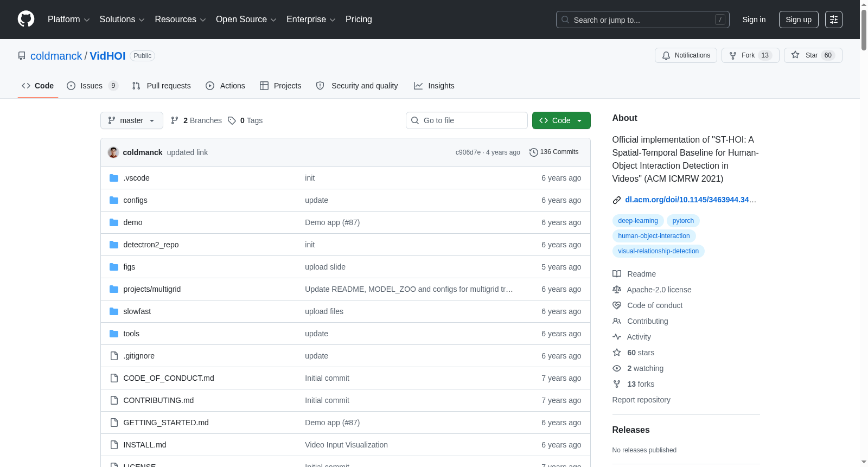
Task: Switch to the Actions tab
Action: tap(226, 86)
